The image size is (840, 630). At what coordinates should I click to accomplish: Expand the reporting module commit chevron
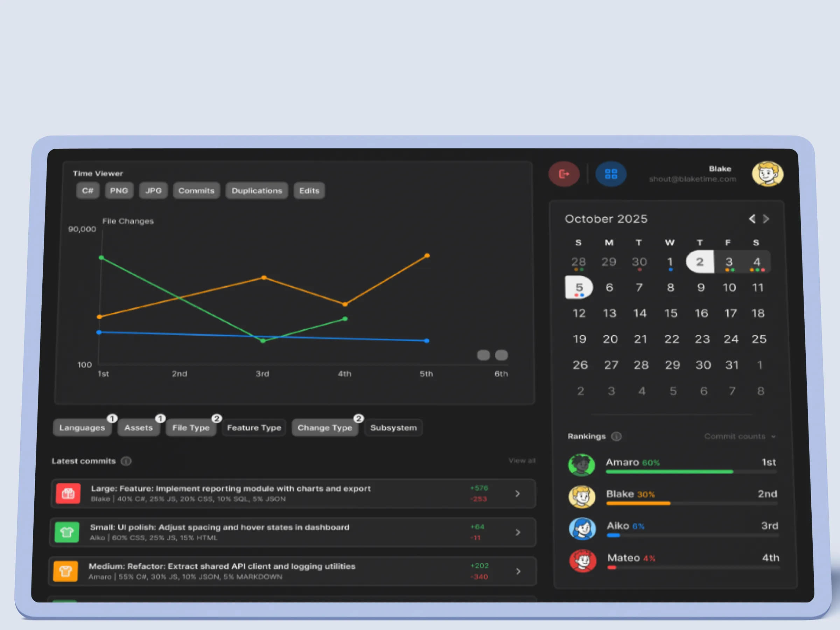pos(518,493)
